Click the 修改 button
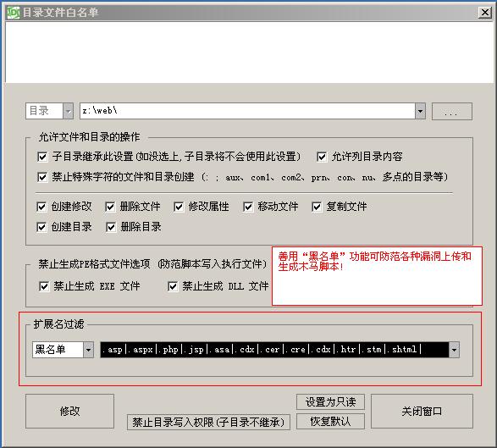Viewport: 497px width, 448px height. (x=69, y=412)
